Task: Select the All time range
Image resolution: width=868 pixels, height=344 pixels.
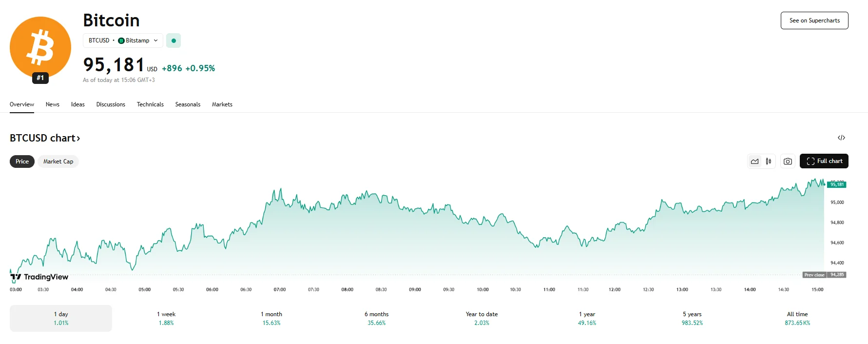Action: (x=797, y=318)
